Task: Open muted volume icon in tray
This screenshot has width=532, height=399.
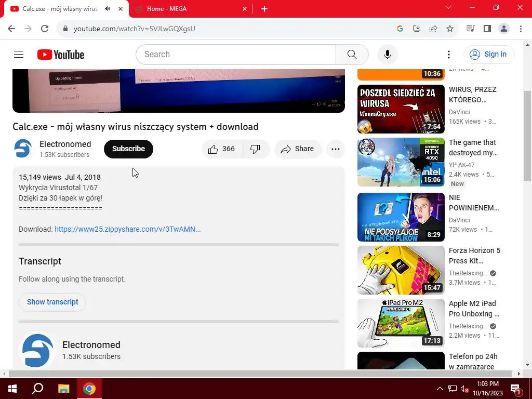Action: coord(465,389)
